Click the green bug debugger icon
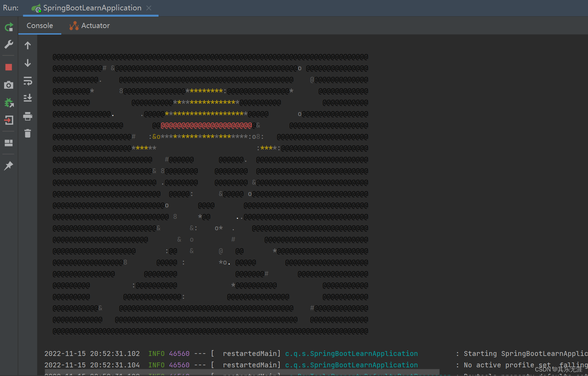The width and height of the screenshot is (588, 376). pos(9,102)
